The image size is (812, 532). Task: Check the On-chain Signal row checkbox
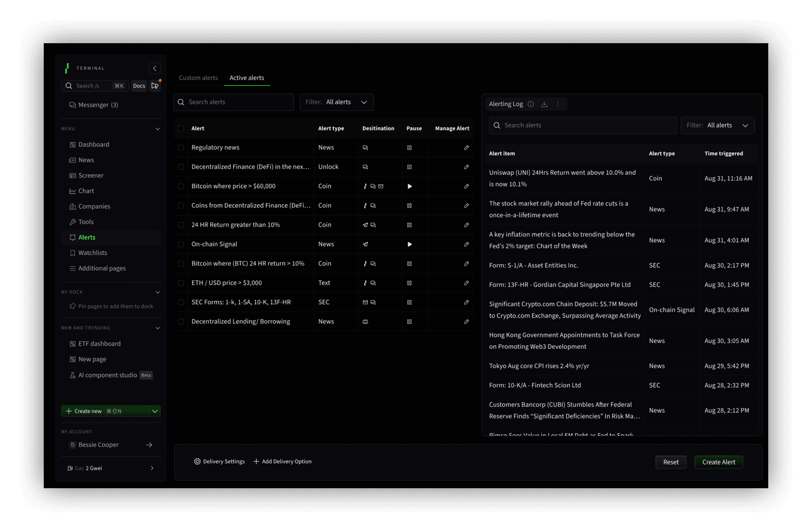click(x=181, y=244)
